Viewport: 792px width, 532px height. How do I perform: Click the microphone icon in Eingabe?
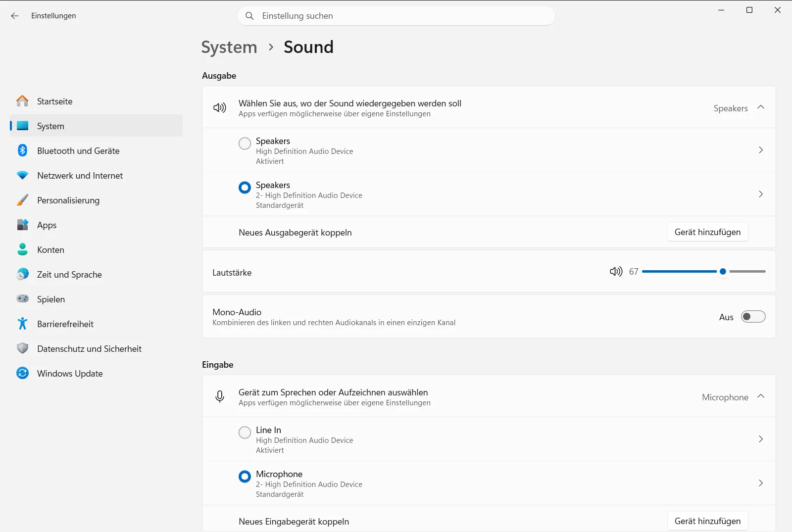(220, 396)
